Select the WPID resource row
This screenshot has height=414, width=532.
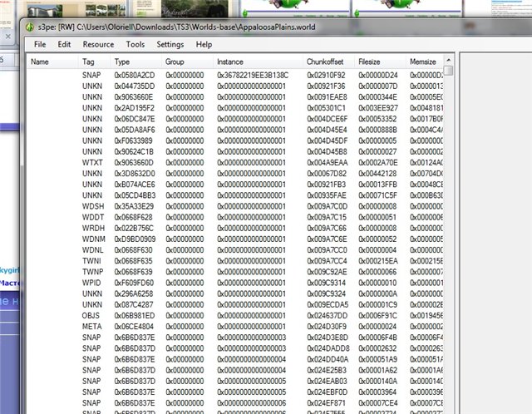tap(92, 282)
